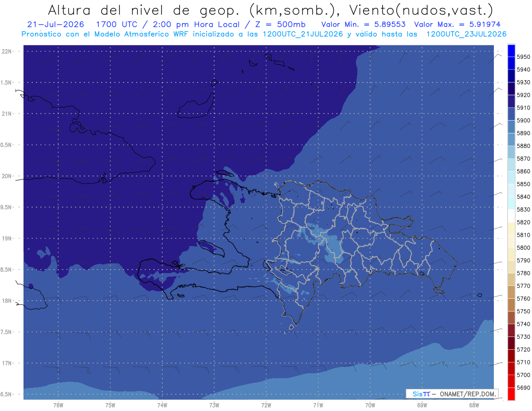Click the '5830' color bar value
The height and width of the screenshot is (411, 532).
(524, 209)
